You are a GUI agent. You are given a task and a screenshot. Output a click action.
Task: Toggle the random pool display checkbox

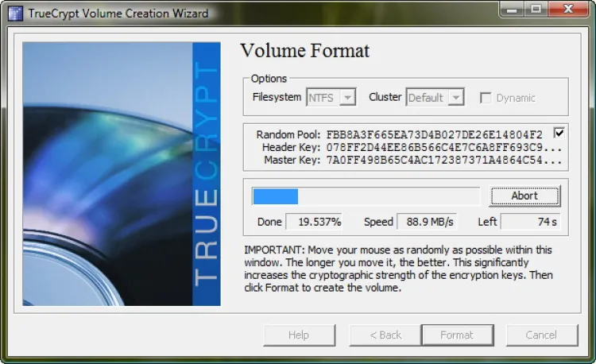(559, 133)
